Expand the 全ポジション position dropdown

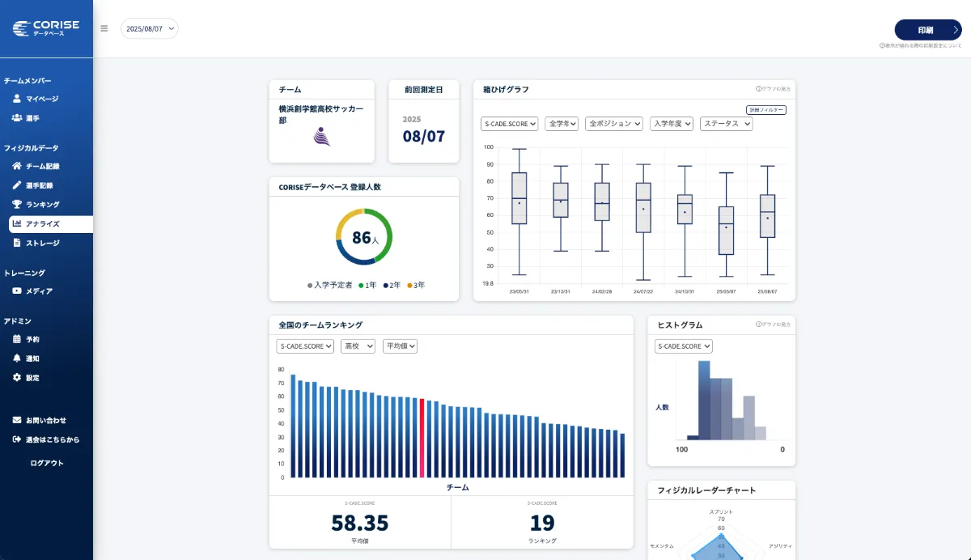point(614,124)
